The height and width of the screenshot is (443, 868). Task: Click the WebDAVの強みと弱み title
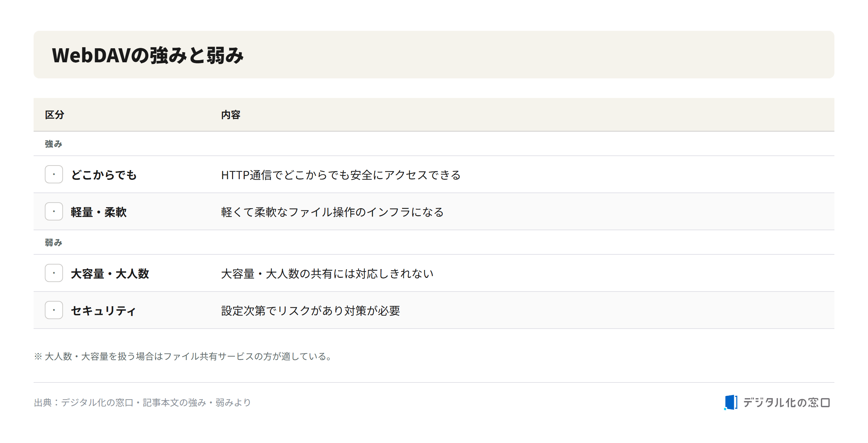click(x=148, y=55)
